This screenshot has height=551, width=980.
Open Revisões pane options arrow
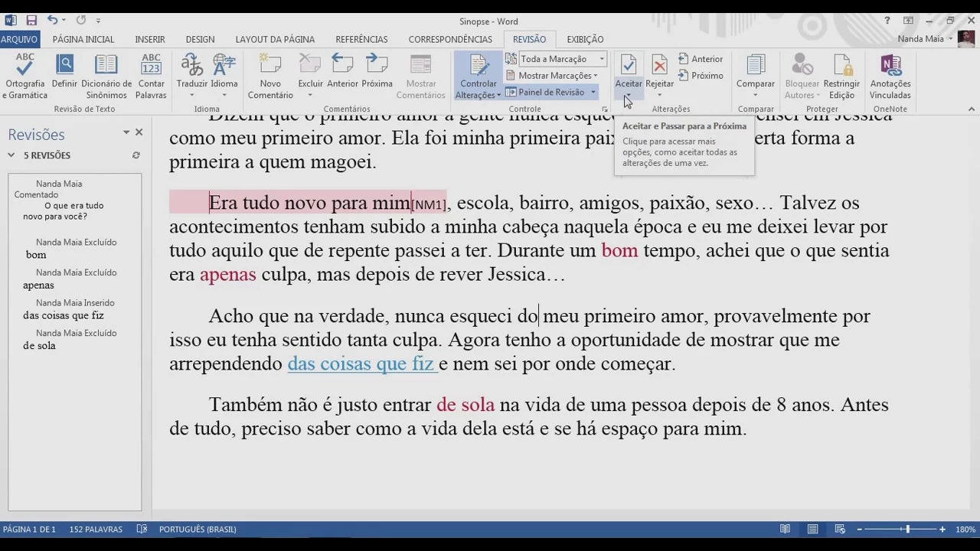pyautogui.click(x=126, y=132)
